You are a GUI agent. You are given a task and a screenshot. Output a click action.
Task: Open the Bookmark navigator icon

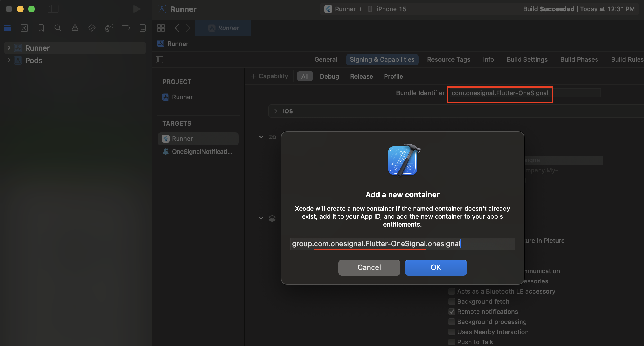coord(41,28)
